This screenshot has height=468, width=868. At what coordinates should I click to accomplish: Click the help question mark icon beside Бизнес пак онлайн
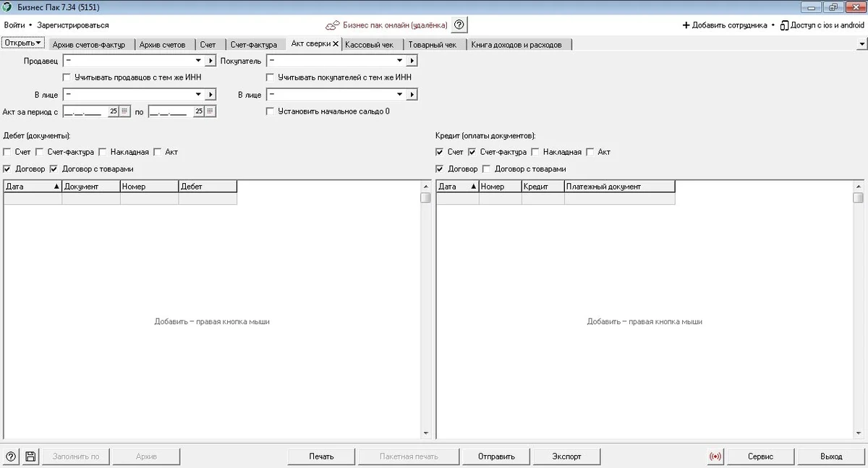pos(459,25)
